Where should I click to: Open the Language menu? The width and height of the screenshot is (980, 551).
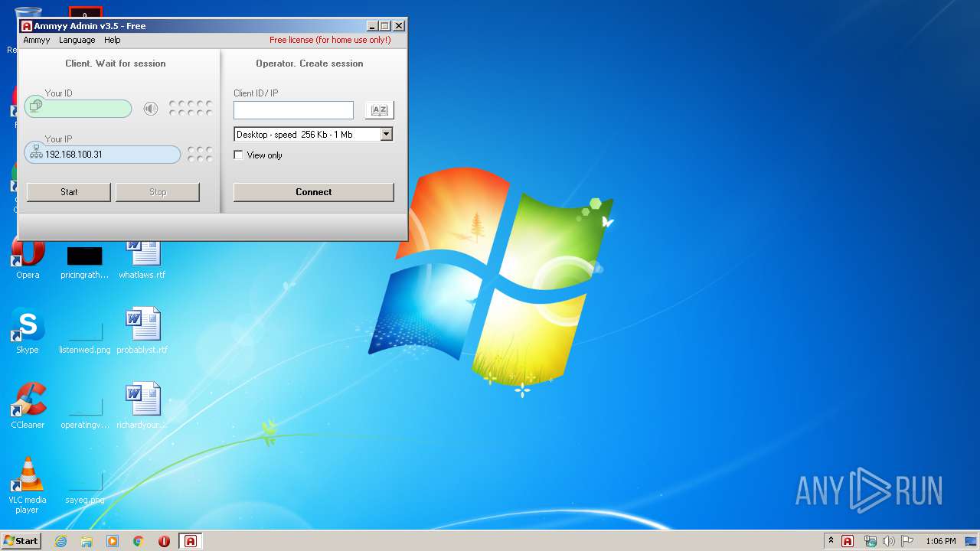77,40
